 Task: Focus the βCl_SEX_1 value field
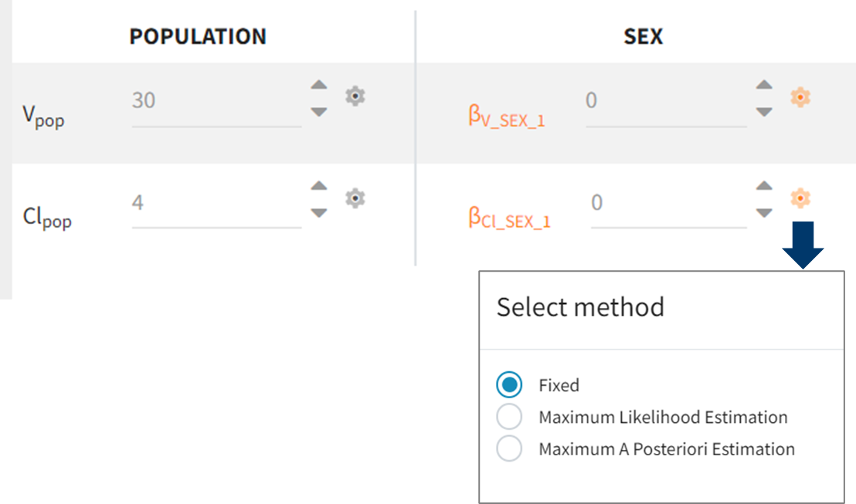pyautogui.click(x=667, y=202)
